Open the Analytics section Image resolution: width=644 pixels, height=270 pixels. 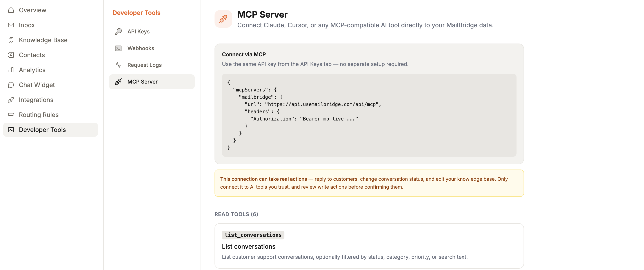50,70
